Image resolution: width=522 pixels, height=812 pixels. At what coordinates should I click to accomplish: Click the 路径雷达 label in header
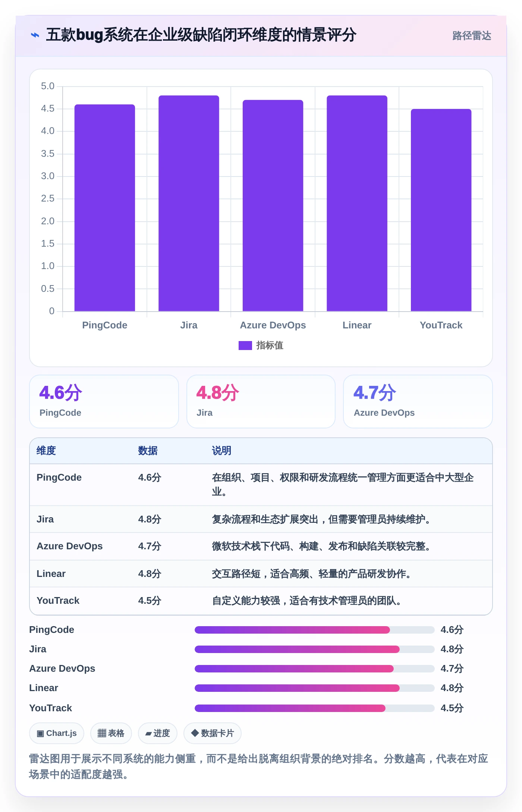472,35
